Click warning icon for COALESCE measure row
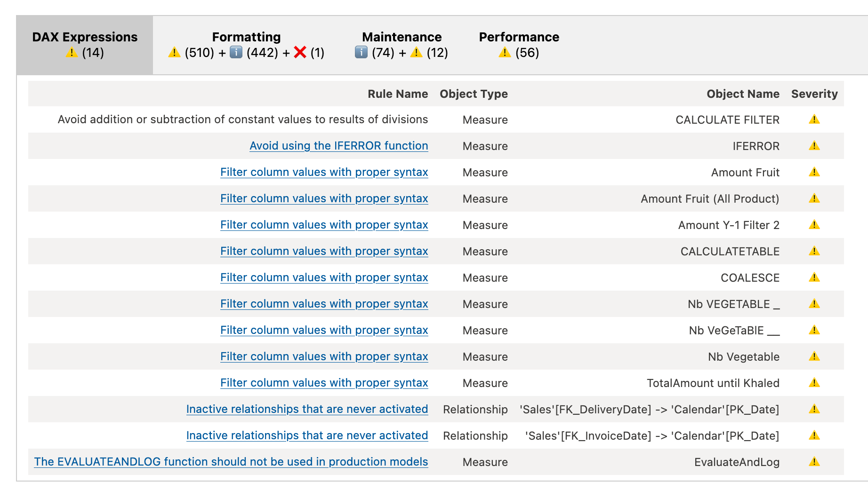Viewport: 868px width, 490px height. [814, 277]
